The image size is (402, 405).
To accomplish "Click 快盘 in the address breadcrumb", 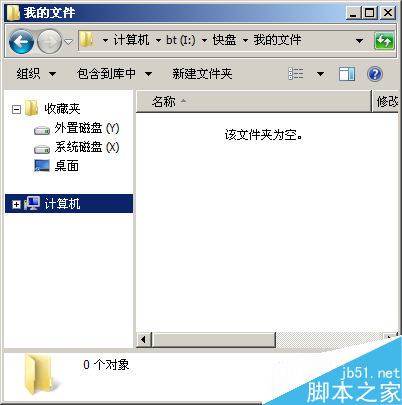I will pos(224,40).
